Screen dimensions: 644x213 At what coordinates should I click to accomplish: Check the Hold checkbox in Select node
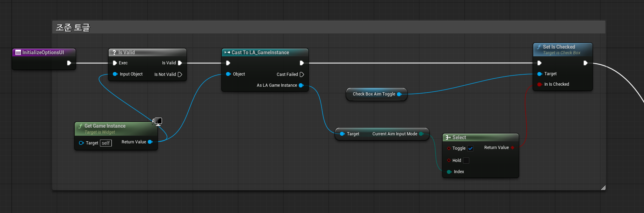[466, 161]
